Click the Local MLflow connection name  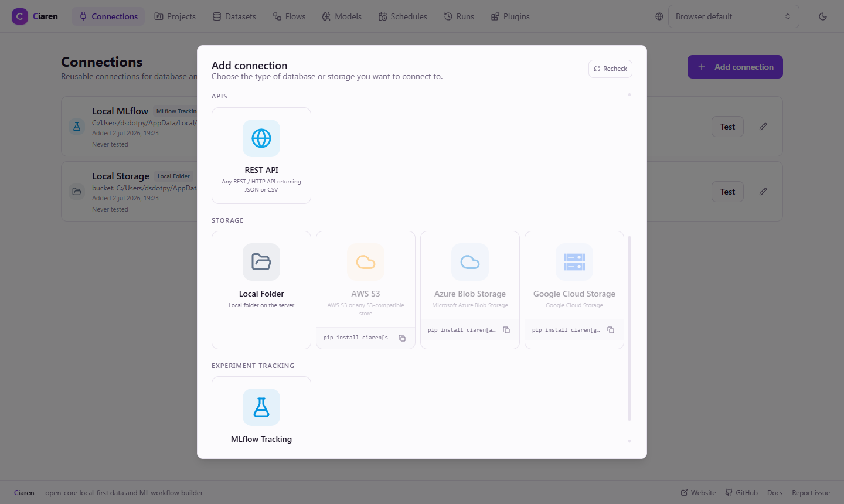120,111
